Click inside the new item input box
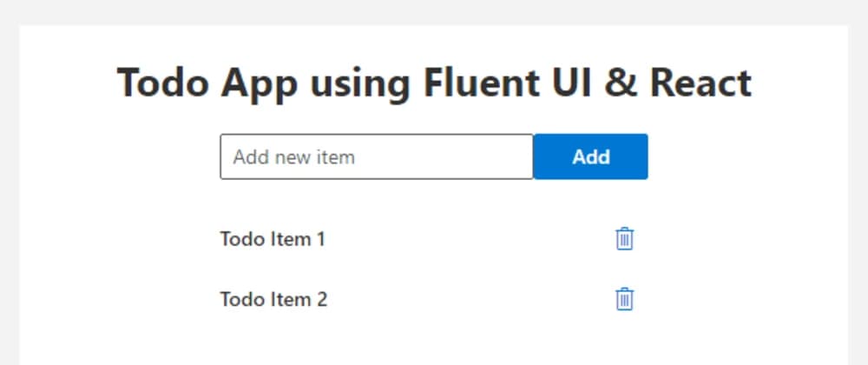The image size is (868, 365). tap(376, 156)
